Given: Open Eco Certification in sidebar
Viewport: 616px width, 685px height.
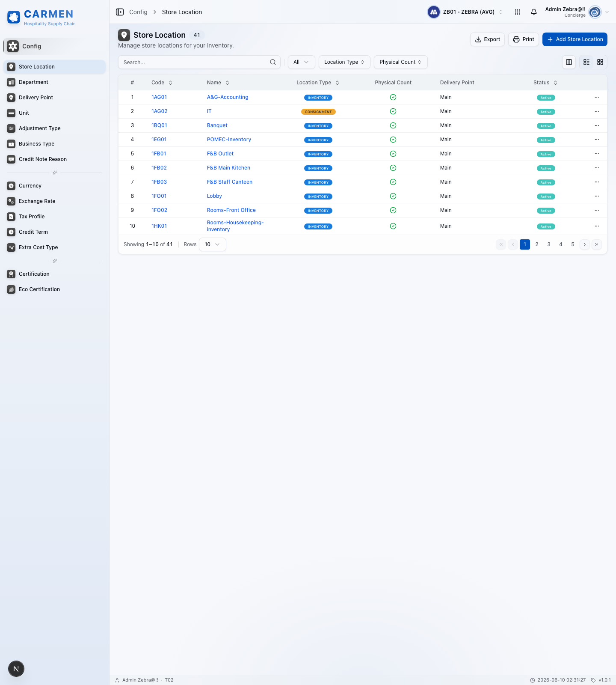Looking at the screenshot, I should tap(55, 289).
